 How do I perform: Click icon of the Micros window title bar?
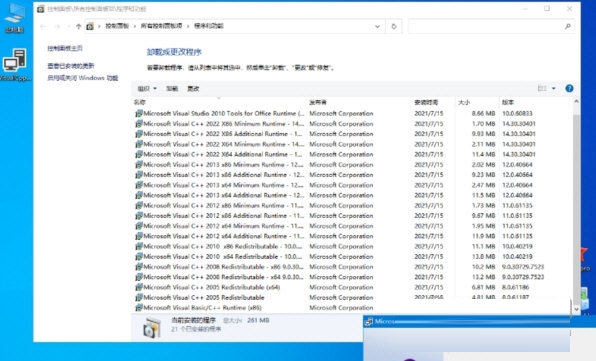click(x=368, y=322)
